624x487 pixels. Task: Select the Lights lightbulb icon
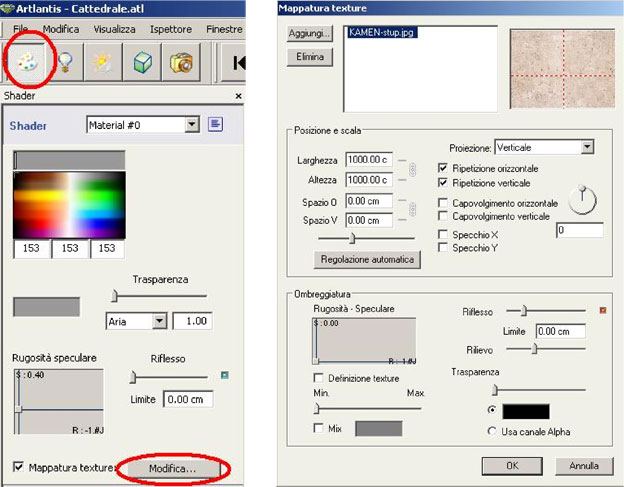[65, 61]
